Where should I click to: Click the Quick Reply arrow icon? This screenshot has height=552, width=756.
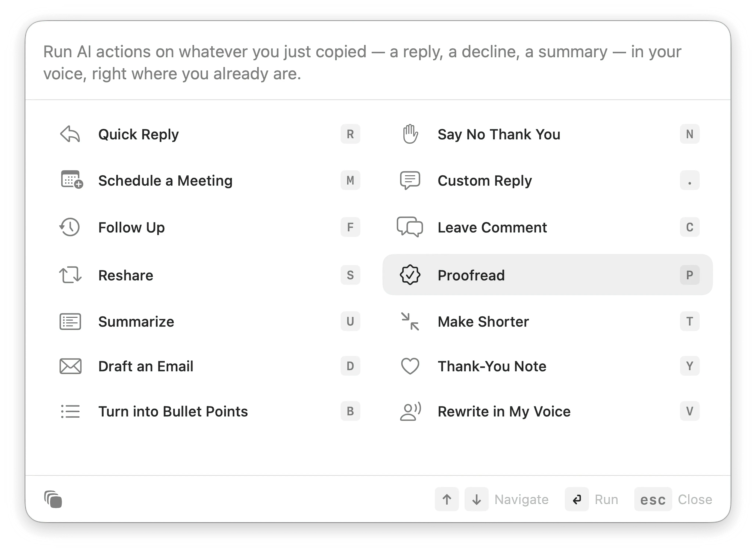click(x=70, y=134)
